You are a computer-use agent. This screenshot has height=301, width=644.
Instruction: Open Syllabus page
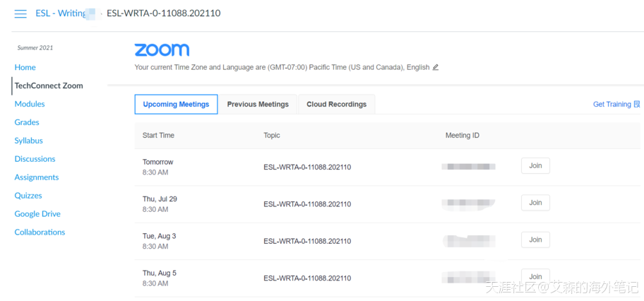click(x=29, y=141)
